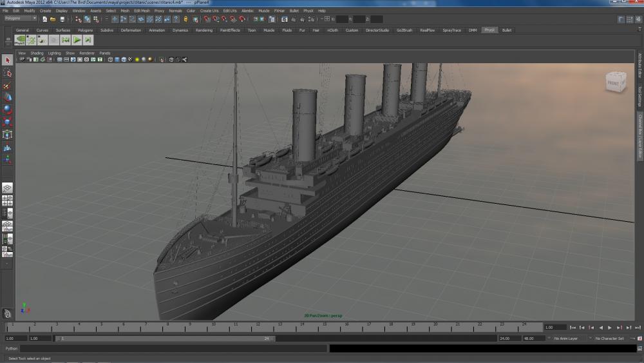Open the render view icon
644x363 pixels.
point(284,19)
